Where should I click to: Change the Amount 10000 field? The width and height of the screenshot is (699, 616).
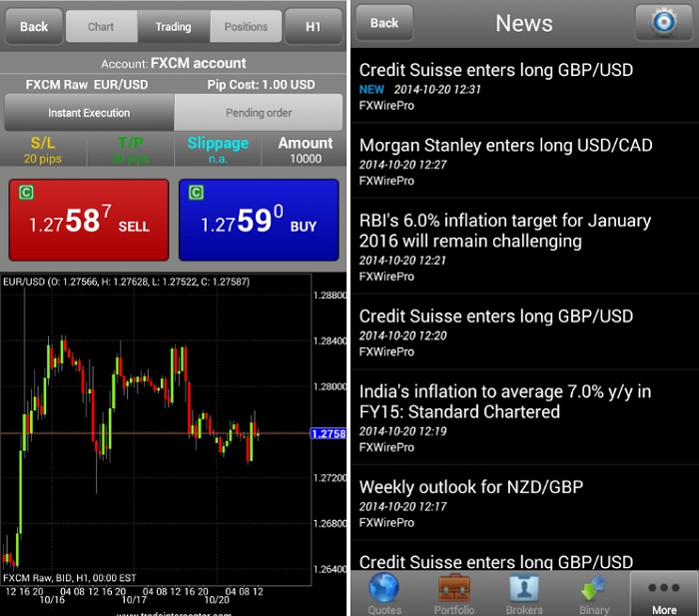306,150
